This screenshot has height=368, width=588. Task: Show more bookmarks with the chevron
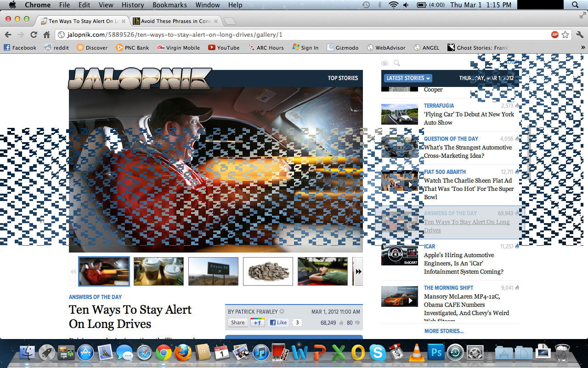[x=583, y=47]
